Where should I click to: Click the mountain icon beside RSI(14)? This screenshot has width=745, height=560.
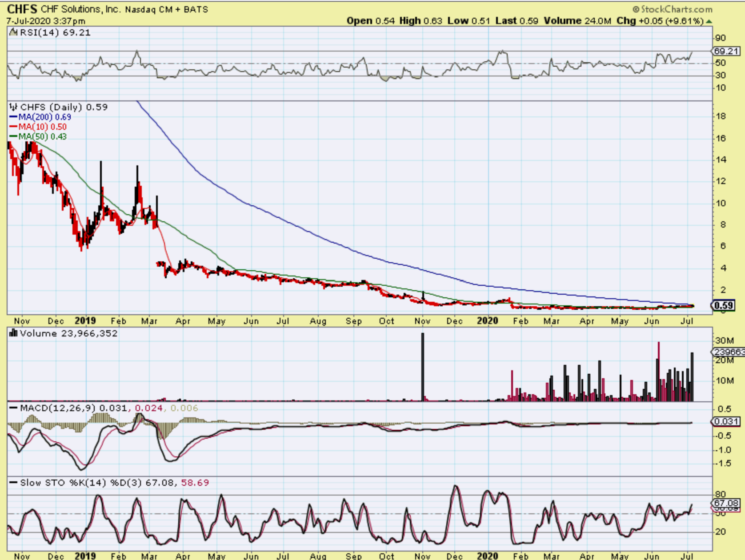click(x=13, y=32)
